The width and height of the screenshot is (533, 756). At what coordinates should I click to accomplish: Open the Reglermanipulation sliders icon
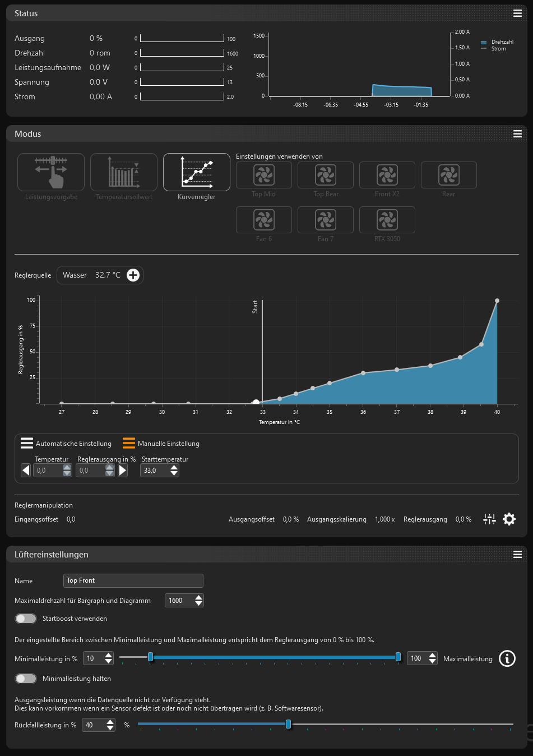tap(489, 519)
